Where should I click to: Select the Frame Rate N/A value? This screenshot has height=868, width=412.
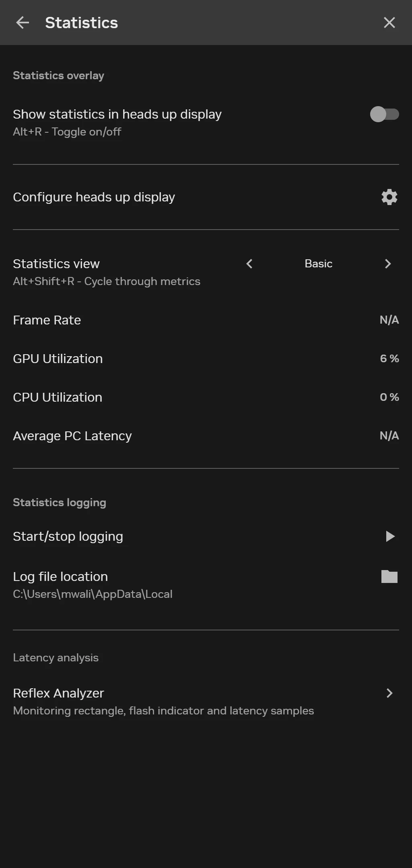[389, 320]
